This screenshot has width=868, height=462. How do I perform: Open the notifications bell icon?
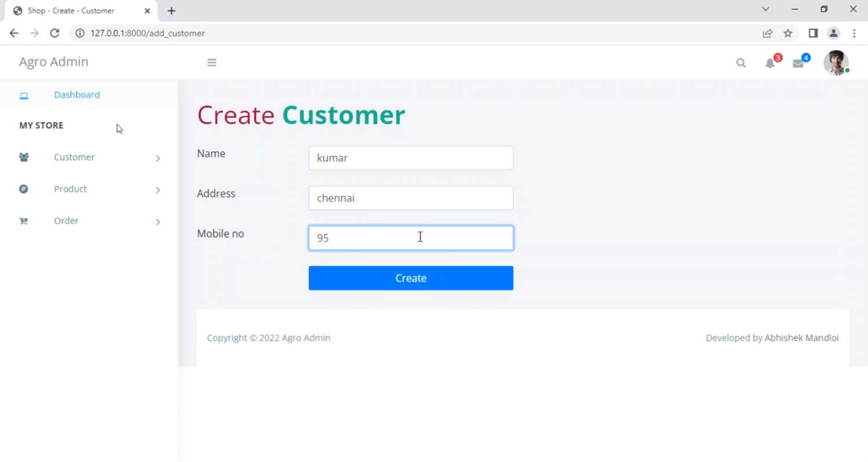770,63
